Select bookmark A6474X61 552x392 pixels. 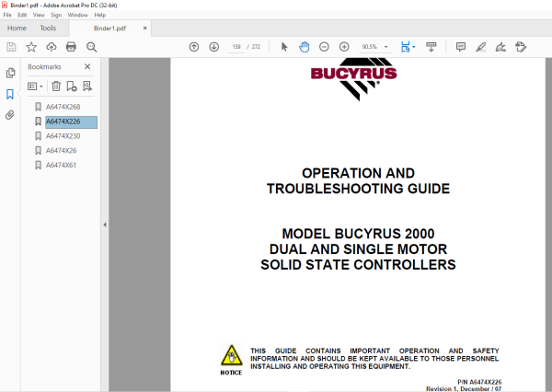click(x=62, y=165)
